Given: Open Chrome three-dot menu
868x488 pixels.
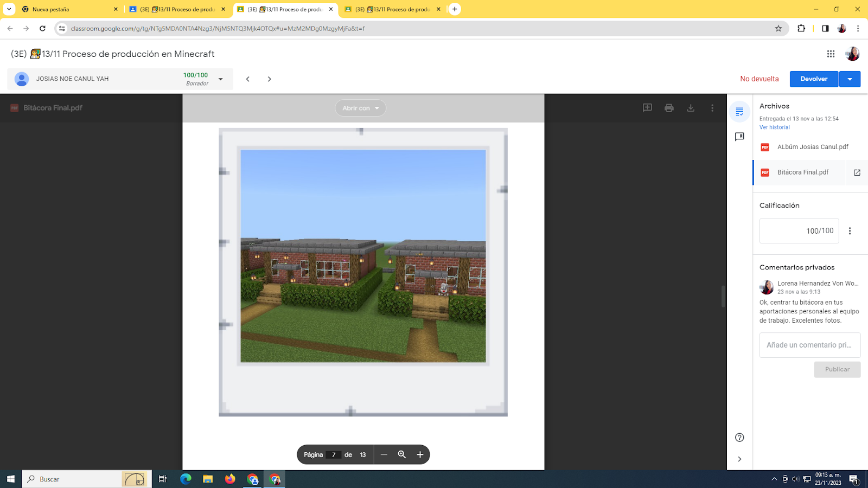Looking at the screenshot, I should point(858,28).
